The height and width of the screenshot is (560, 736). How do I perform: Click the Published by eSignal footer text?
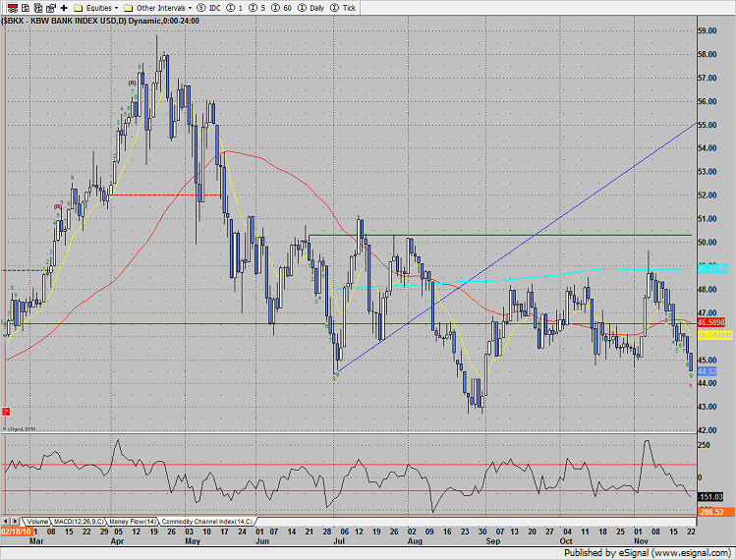coord(648,552)
